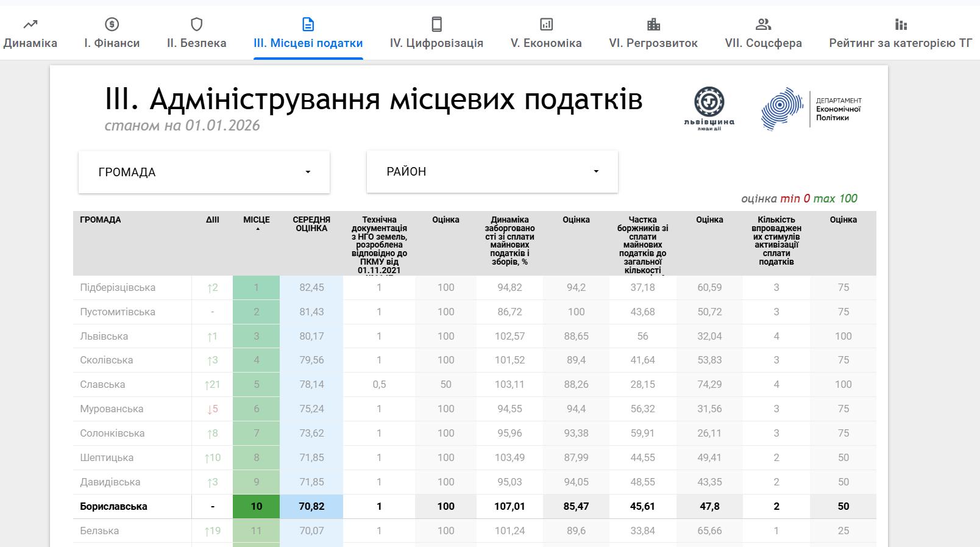Click the Соцсфера people icon
Viewport: 980px width, 547px height.
point(763,24)
